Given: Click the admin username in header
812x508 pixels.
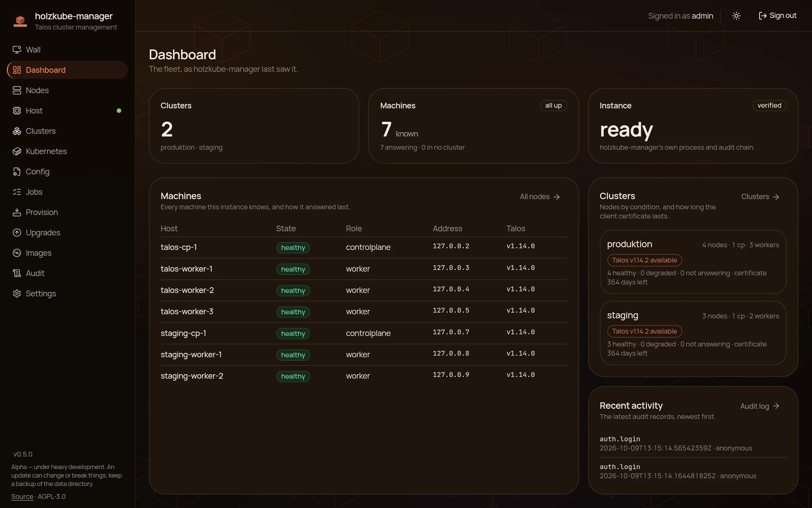Looking at the screenshot, I should 702,16.
